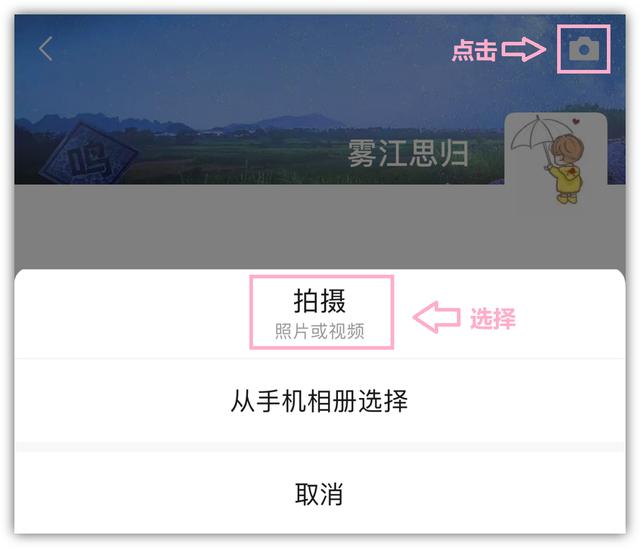
Task: Click the umbrella in the avatar picture
Action: click(x=533, y=135)
